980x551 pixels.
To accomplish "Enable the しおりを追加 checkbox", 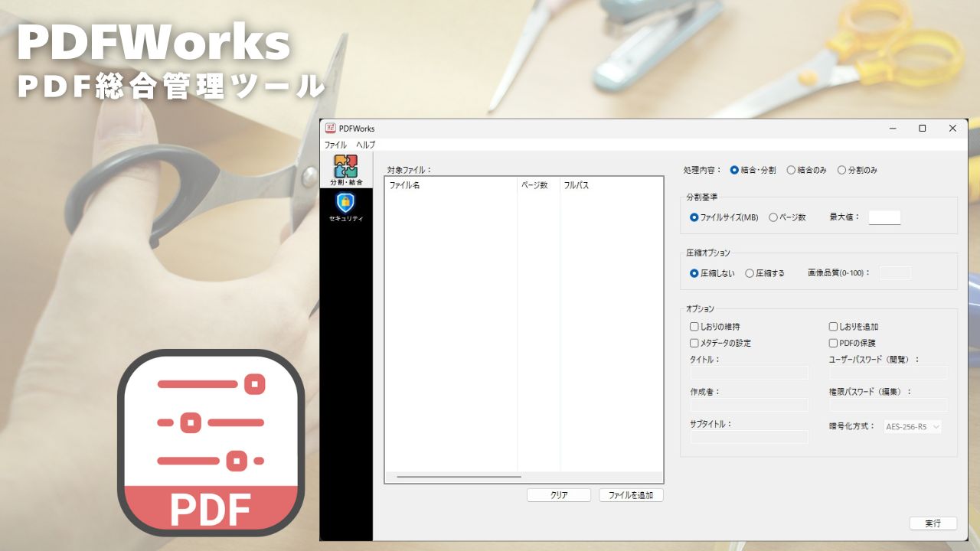I will click(x=853, y=327).
